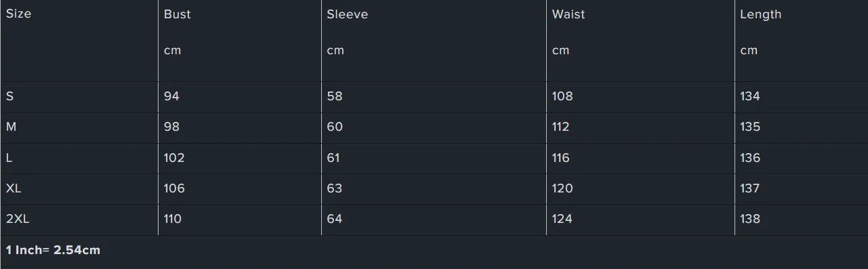
Task: Click the XL size row label
Action: point(14,188)
